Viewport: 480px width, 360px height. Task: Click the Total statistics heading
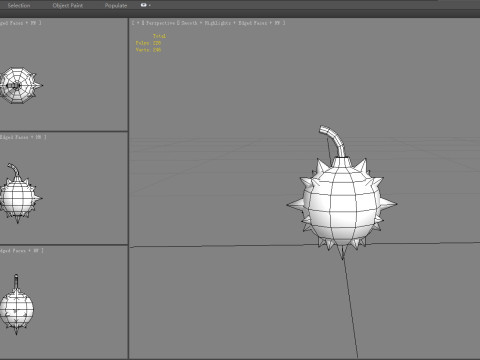point(159,36)
